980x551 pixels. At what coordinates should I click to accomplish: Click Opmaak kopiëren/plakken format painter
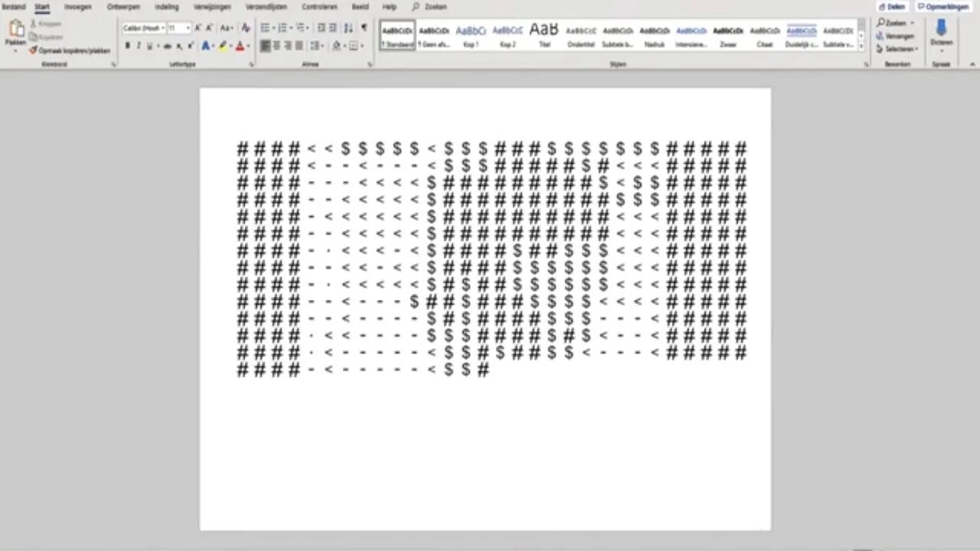[70, 51]
